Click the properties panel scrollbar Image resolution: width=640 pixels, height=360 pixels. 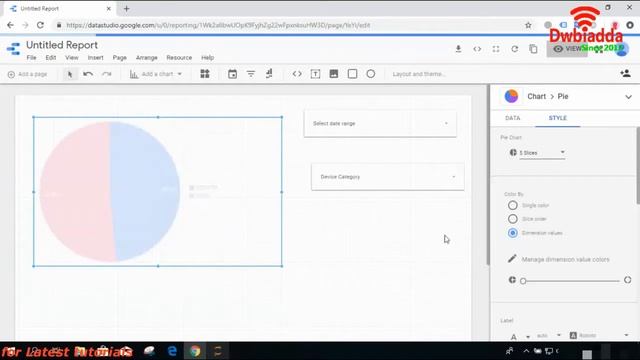(x=638, y=165)
